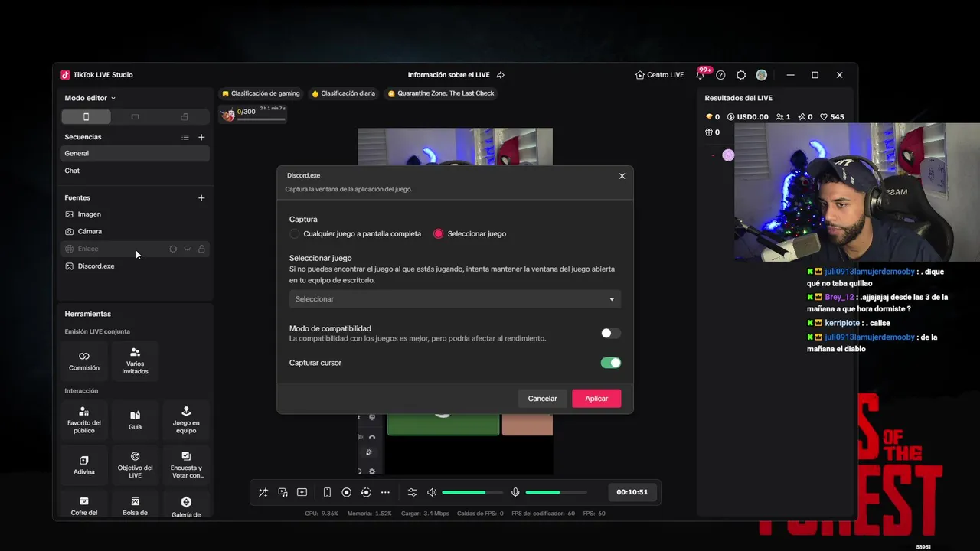
Task: Mute the speaker output
Action: (432, 492)
